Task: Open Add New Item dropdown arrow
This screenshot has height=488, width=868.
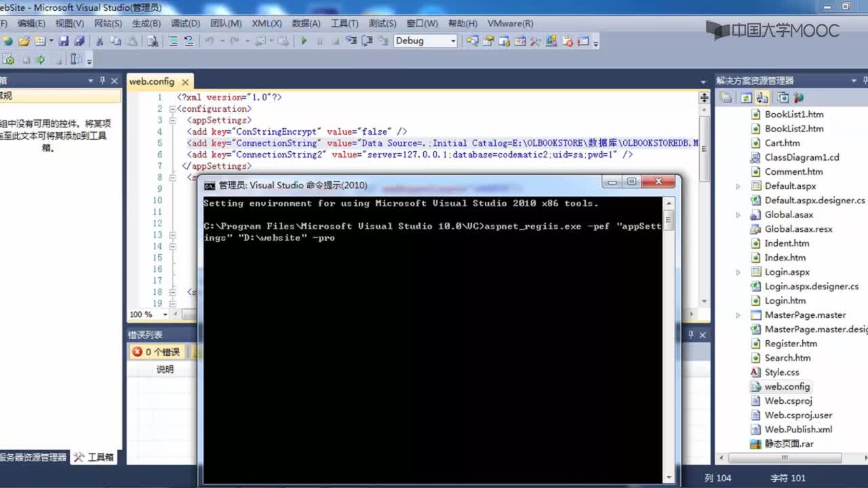Action: pos(51,41)
